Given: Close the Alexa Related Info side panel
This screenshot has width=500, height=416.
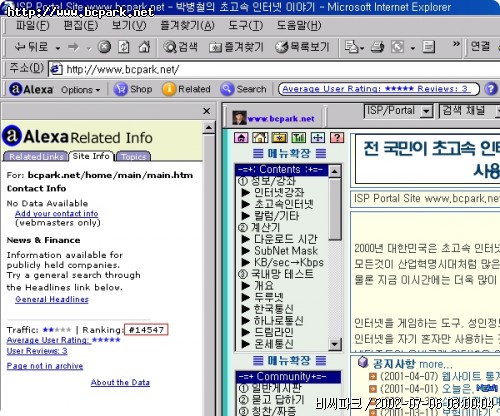Looking at the screenshot, I should tap(207, 111).
